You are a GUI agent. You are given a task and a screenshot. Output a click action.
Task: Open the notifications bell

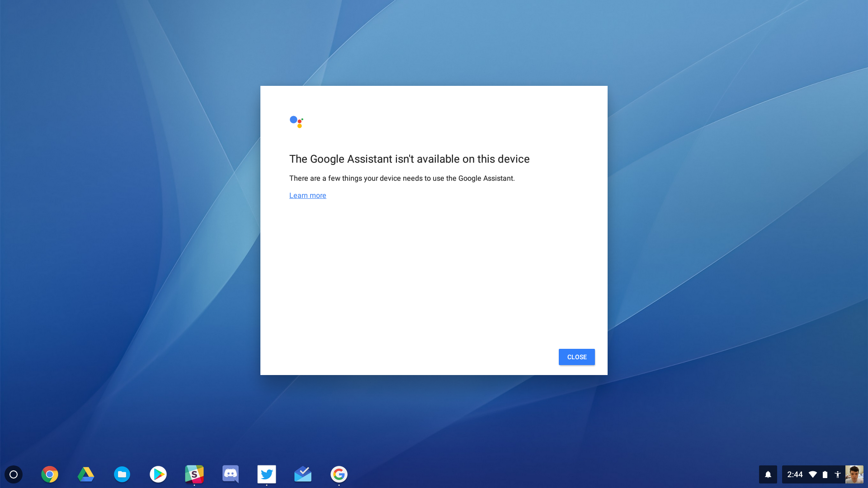[768, 474]
